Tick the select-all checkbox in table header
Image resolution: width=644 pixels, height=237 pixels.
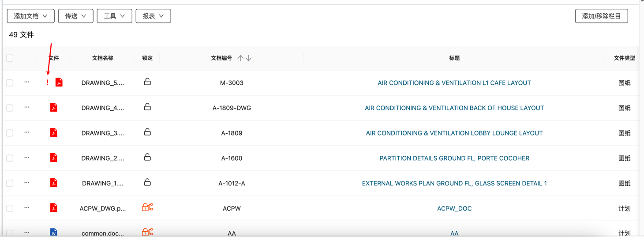pyautogui.click(x=10, y=58)
